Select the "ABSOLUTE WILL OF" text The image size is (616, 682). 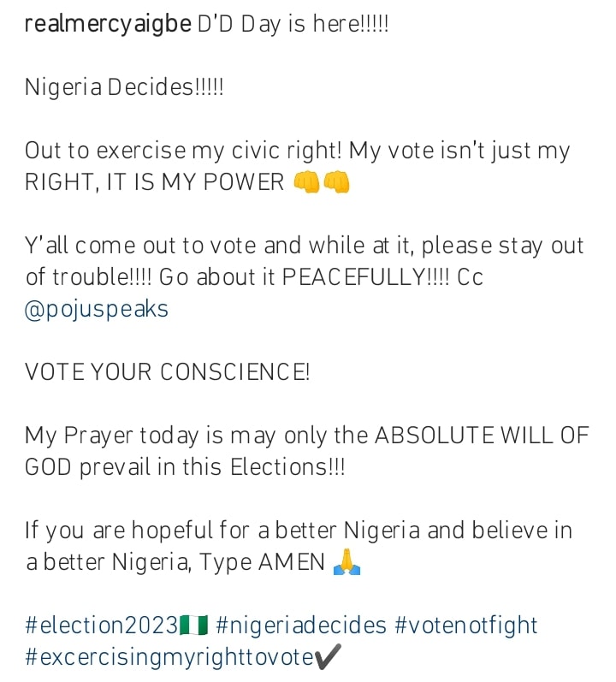pyautogui.click(x=482, y=436)
